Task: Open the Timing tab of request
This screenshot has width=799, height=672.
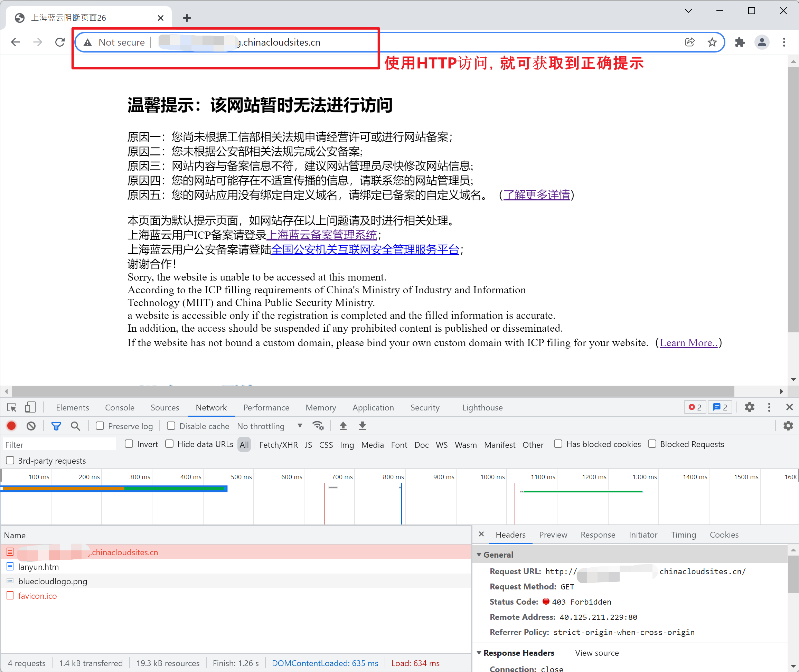Action: 683,535
